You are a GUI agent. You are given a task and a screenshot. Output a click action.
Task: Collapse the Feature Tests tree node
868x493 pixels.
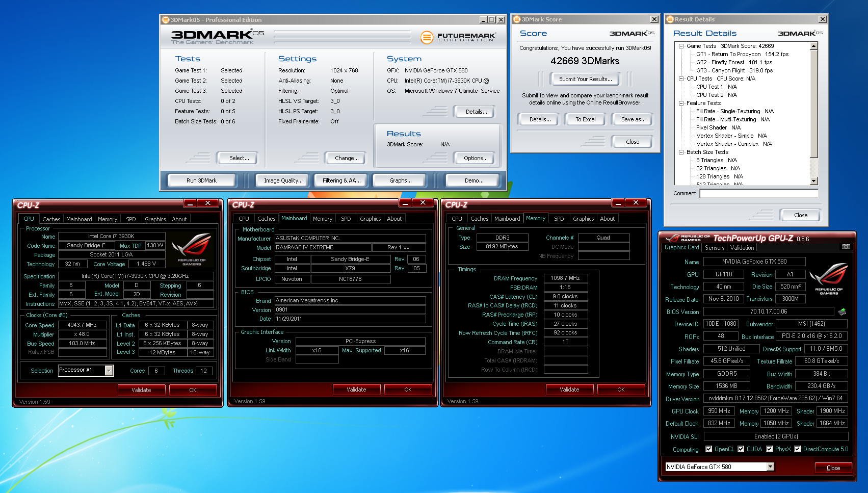(x=681, y=103)
